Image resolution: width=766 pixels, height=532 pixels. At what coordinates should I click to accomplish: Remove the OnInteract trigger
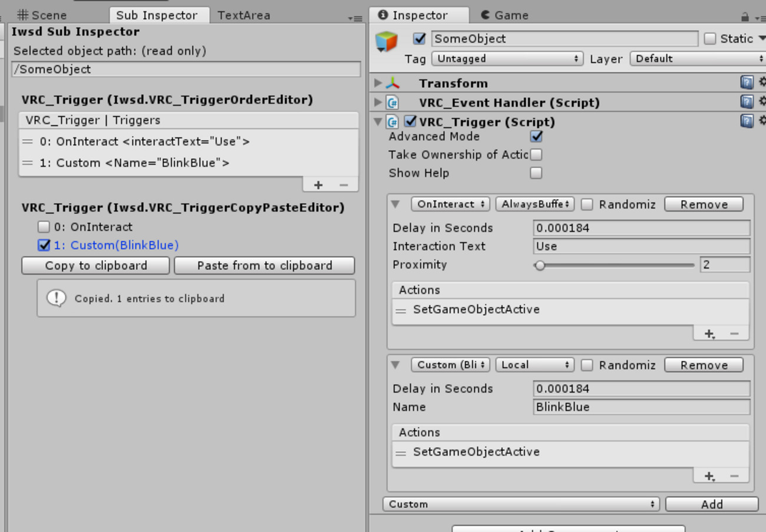pos(704,204)
